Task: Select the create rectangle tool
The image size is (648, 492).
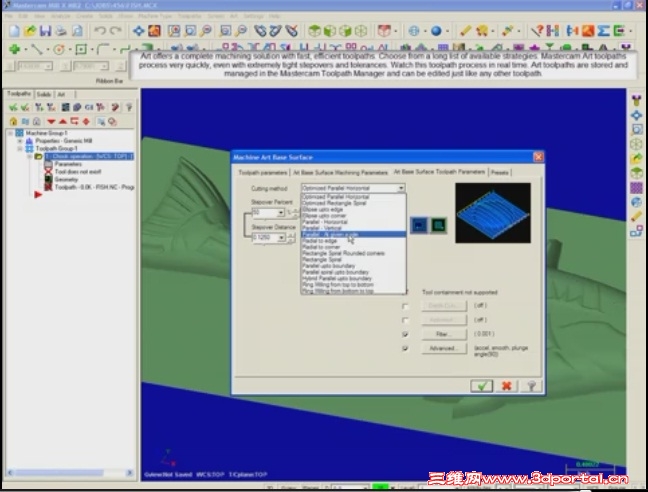Action: (81, 50)
